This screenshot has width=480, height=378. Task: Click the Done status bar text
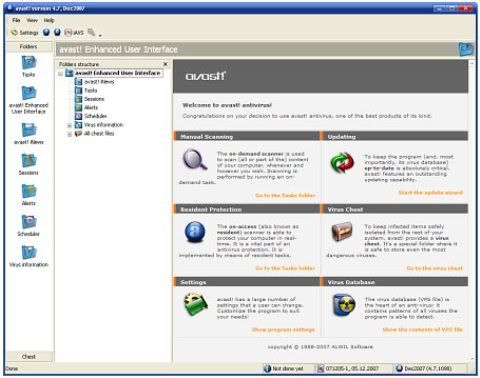click(x=12, y=369)
